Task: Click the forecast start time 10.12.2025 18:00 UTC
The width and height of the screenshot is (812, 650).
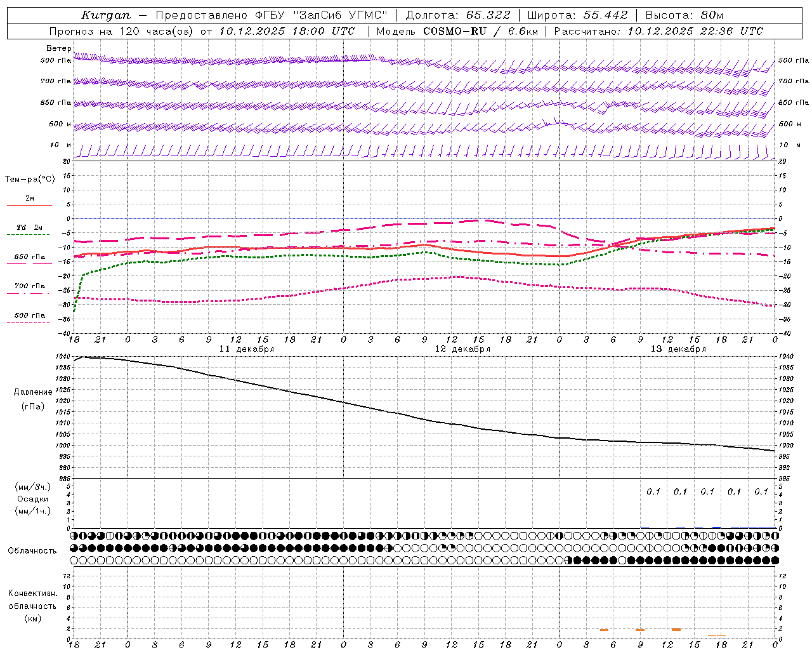Action: [x=287, y=31]
